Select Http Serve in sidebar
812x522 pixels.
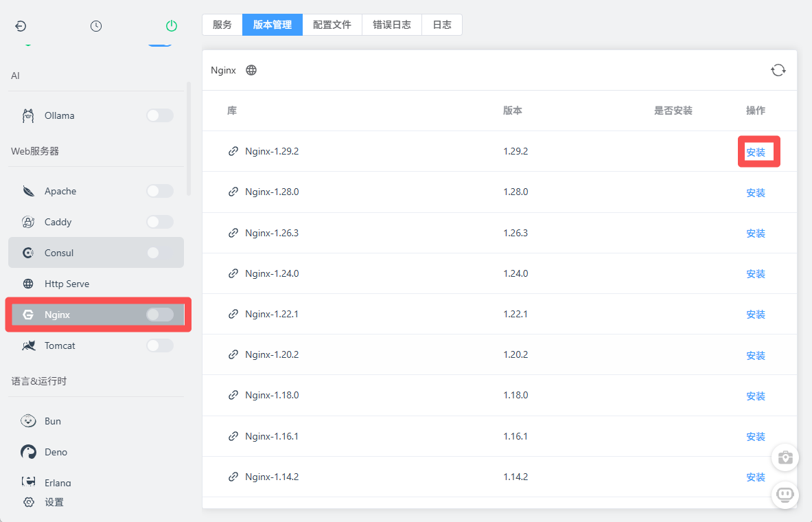[96, 284]
